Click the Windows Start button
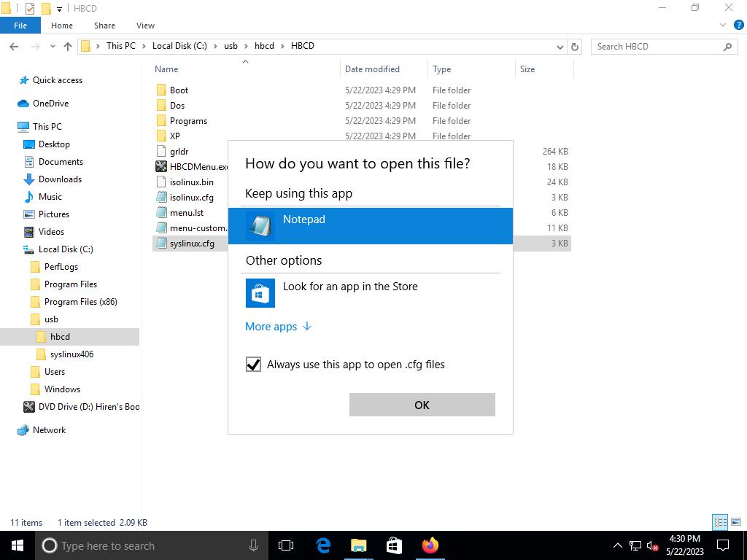The image size is (747, 560). coord(18,545)
